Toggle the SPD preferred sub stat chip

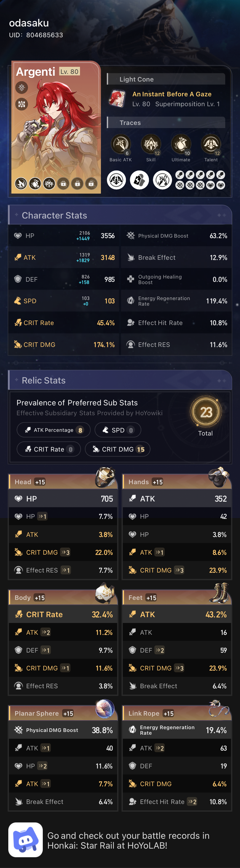click(x=118, y=430)
